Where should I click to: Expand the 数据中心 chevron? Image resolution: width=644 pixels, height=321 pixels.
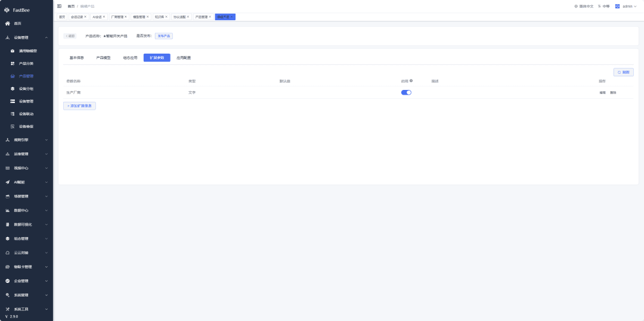(x=47, y=210)
